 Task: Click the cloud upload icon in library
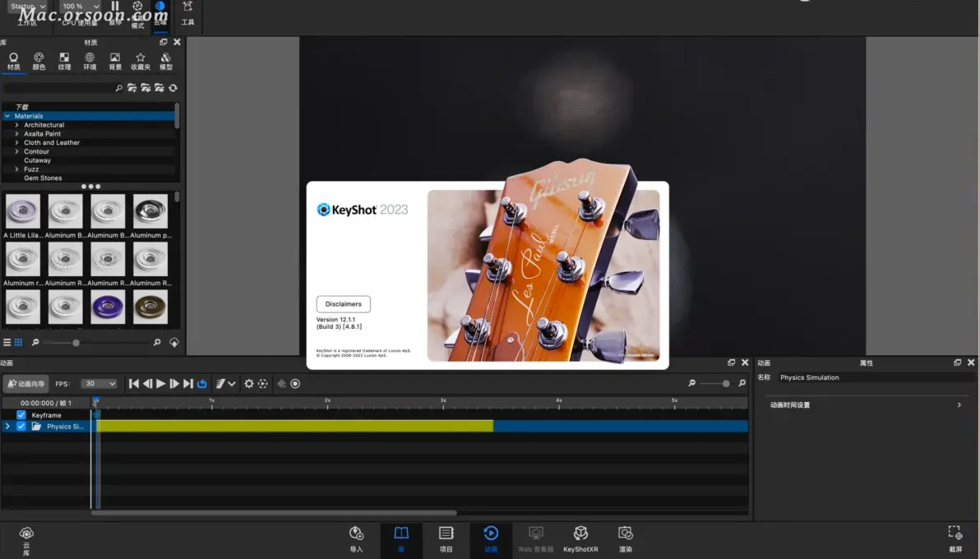pyautogui.click(x=173, y=342)
